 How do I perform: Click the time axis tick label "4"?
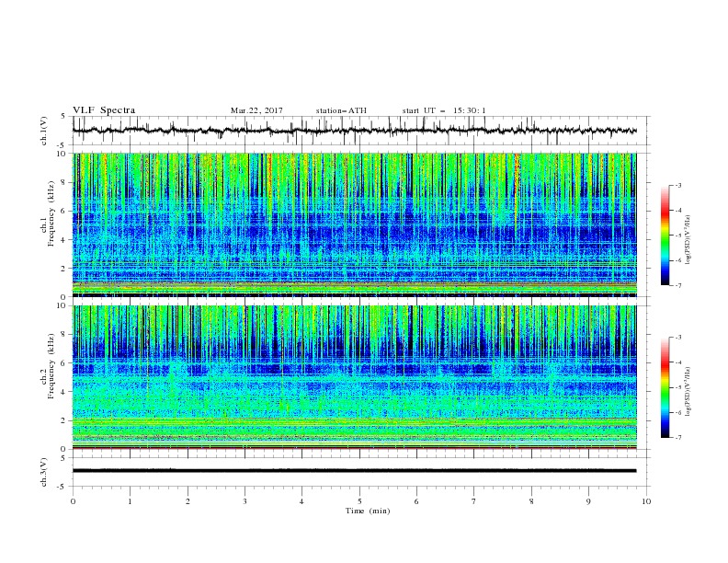coord(301,501)
